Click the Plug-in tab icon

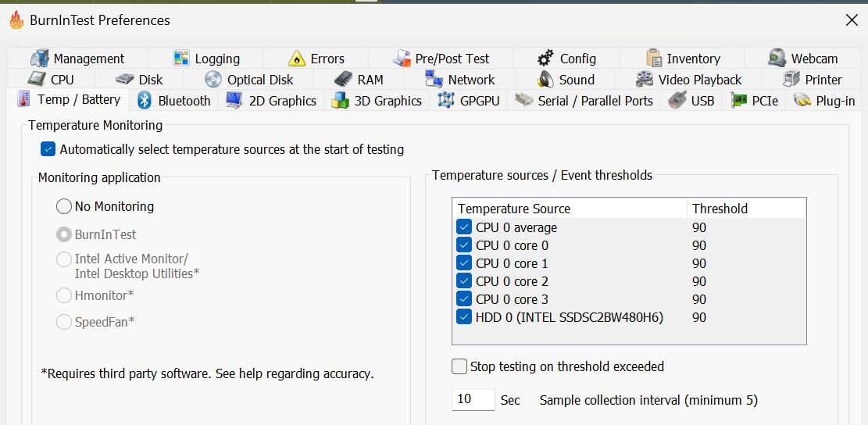click(x=802, y=100)
